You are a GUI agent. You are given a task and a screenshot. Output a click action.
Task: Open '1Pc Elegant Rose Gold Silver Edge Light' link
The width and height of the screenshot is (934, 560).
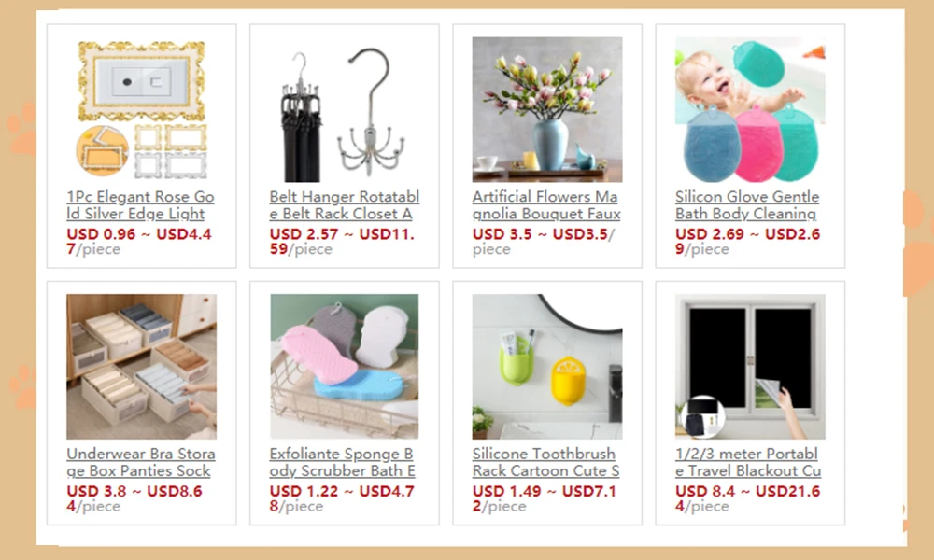pos(141,204)
